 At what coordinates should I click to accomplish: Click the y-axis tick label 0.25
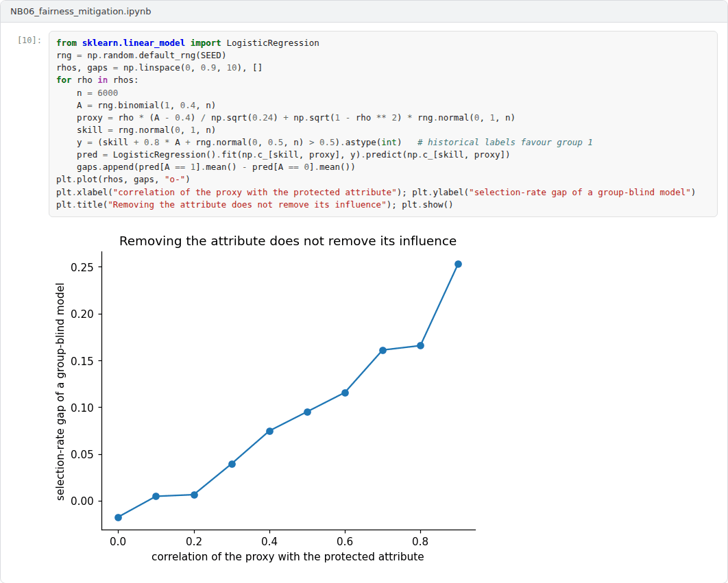point(82,267)
